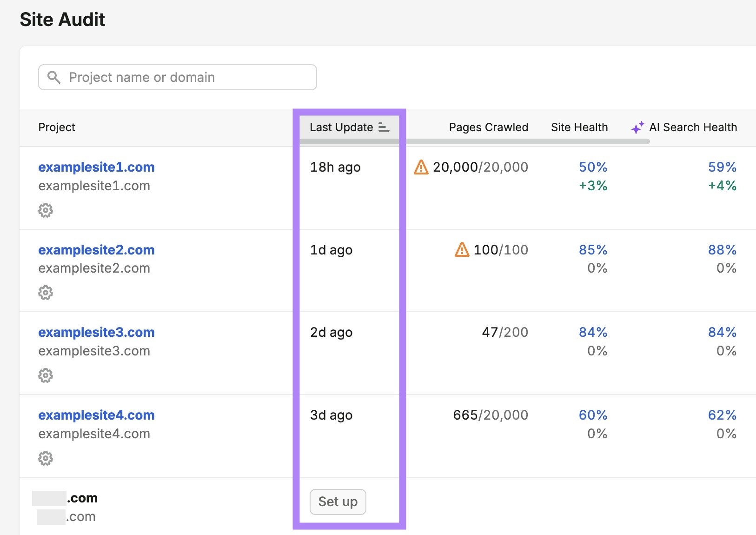This screenshot has width=756, height=535.
Task: Open the examplesite3.com project link
Action: pyautogui.click(x=96, y=332)
